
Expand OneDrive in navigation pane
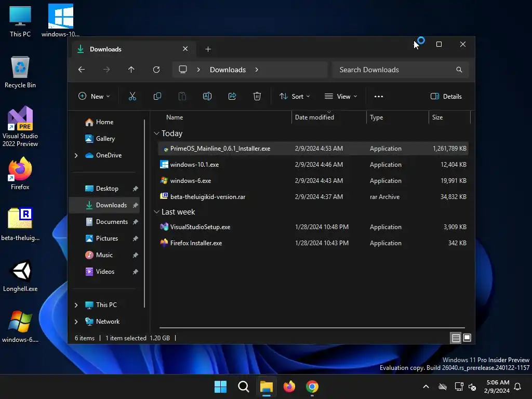[76, 155]
